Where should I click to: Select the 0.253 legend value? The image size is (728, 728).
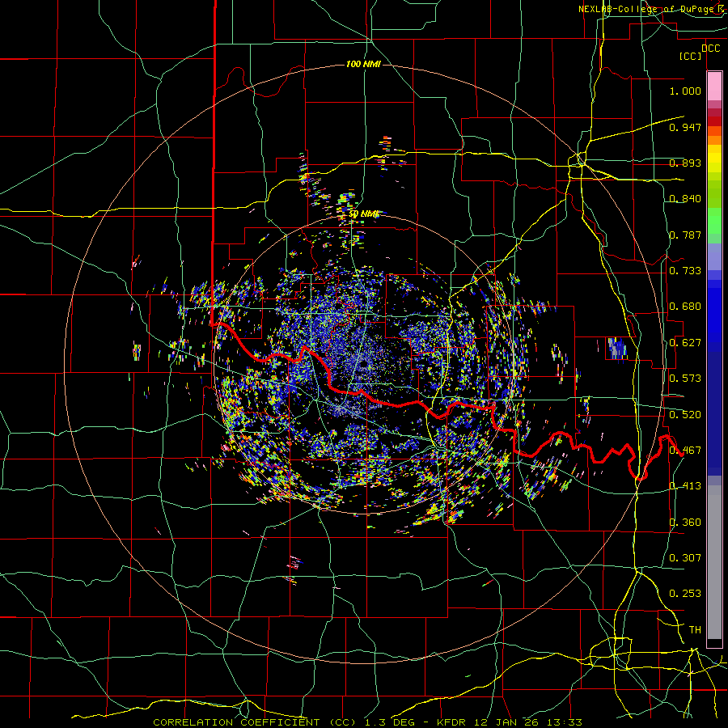coord(685,594)
